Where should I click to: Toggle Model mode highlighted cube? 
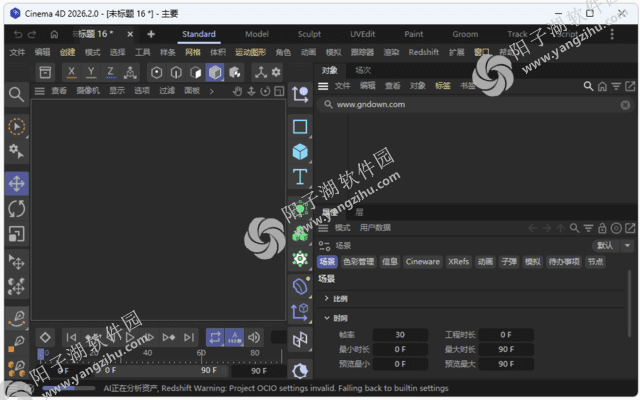click(215, 72)
